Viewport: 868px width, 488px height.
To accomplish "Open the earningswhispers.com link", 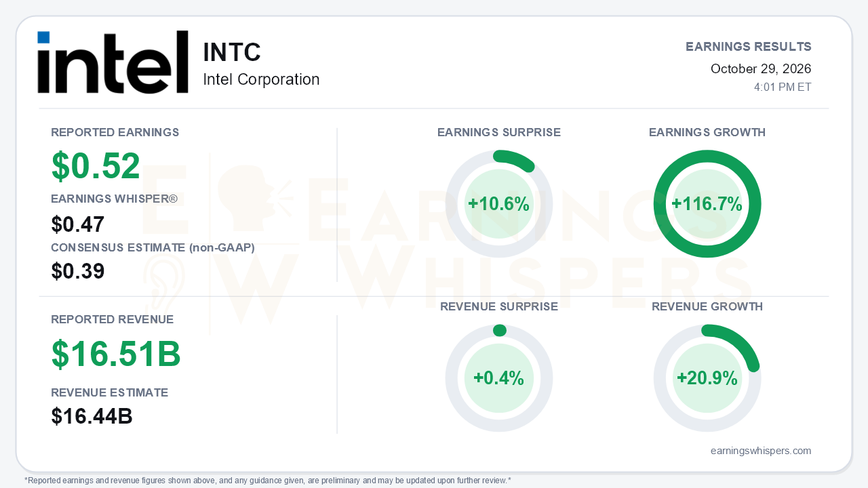I will [x=761, y=451].
